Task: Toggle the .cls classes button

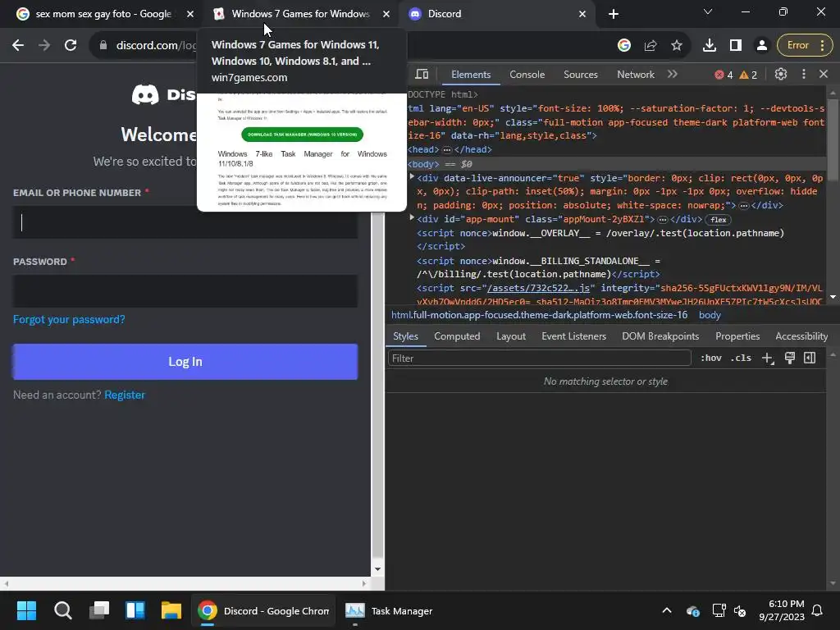Action: pyautogui.click(x=741, y=358)
